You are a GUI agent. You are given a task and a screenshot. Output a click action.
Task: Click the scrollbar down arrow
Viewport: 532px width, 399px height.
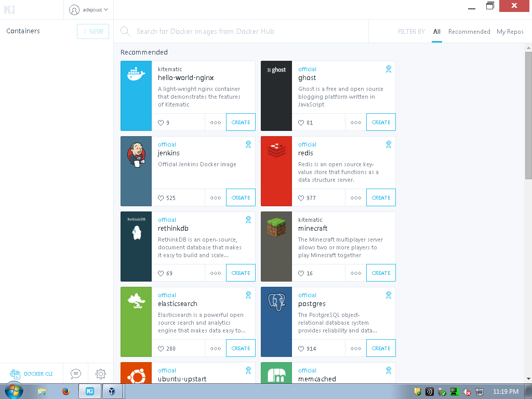pyautogui.click(x=528, y=379)
